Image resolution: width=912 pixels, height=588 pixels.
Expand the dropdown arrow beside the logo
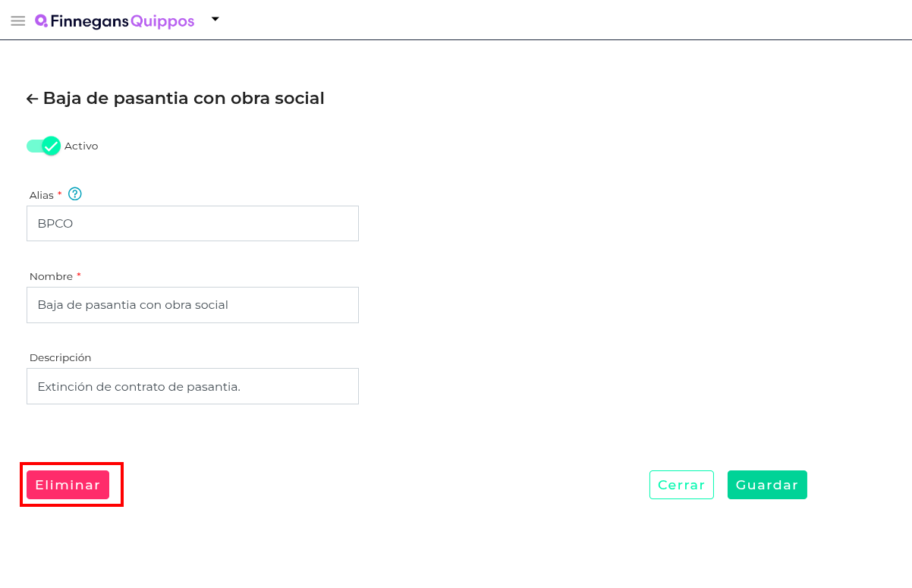click(215, 20)
